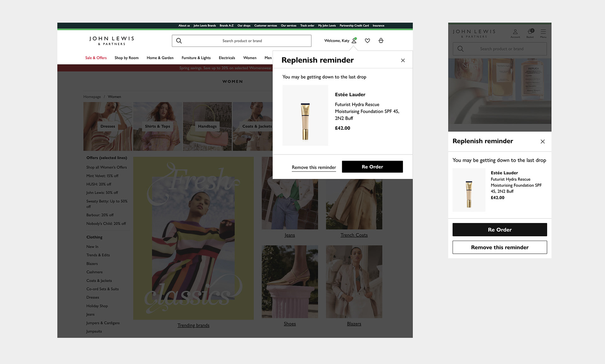Viewport: 605px width, 364px height.
Task: Open the Women menu item
Action: coord(250,58)
